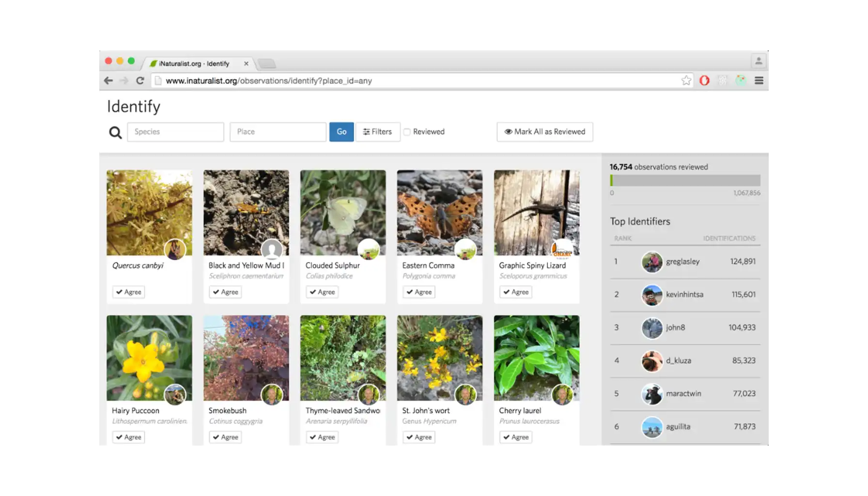Screen dimensions: 868x496
Task: Bookmark this page with the star icon
Action: point(686,80)
